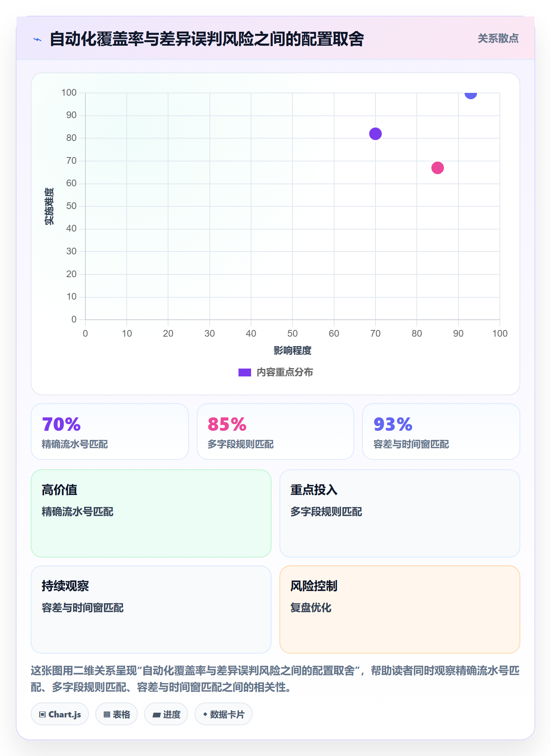Image resolution: width=551 pixels, height=756 pixels.
Task: Open the 高价值 quadrant card
Action: (151, 513)
